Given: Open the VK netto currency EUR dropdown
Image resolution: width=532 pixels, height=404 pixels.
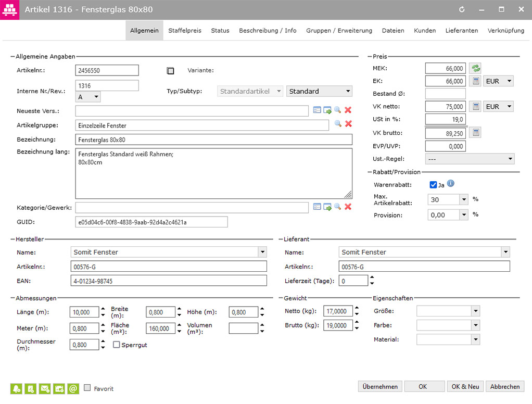Looking at the screenshot, I should coord(498,107).
